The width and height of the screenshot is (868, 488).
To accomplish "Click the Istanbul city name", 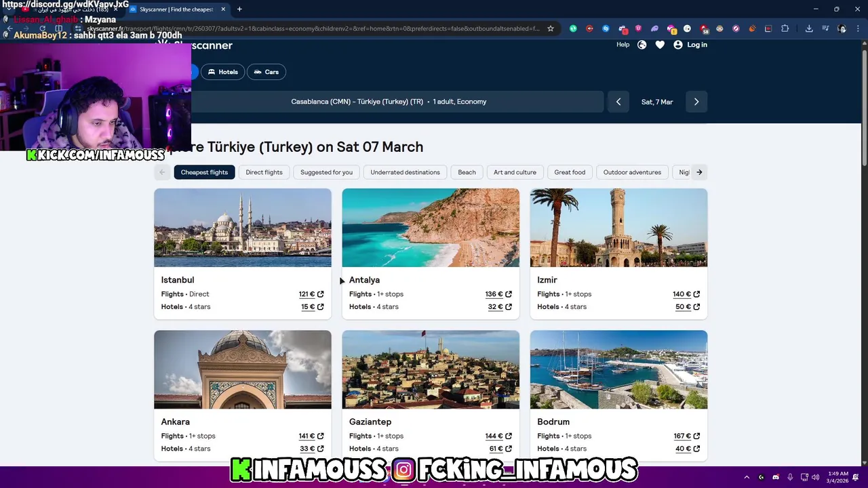I will tap(178, 280).
